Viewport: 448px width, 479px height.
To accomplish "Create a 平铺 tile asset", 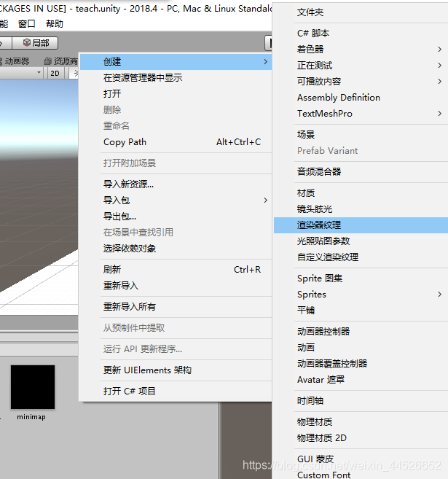I will (361, 311).
